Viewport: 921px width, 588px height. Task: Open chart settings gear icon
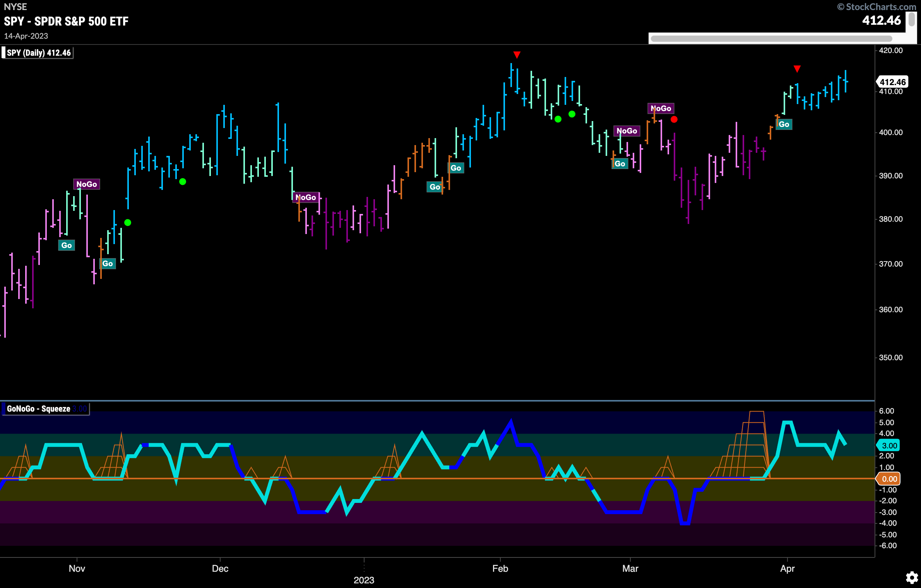click(912, 578)
